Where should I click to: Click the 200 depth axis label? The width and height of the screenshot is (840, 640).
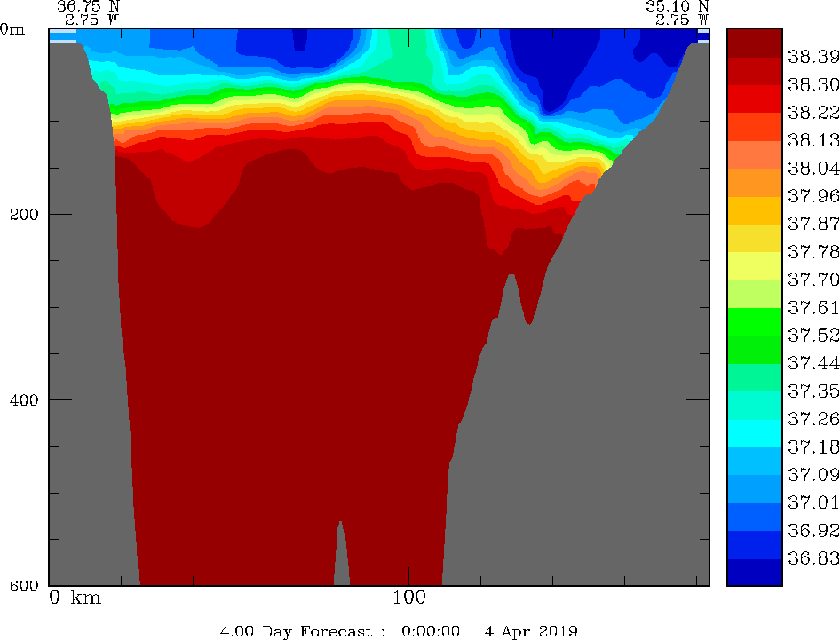(x=24, y=214)
